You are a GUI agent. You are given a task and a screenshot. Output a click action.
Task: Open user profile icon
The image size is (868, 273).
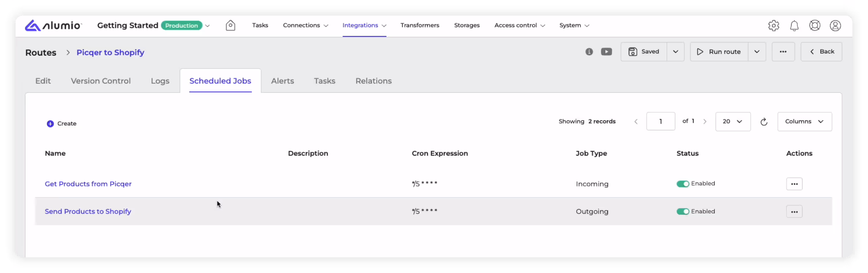(835, 26)
